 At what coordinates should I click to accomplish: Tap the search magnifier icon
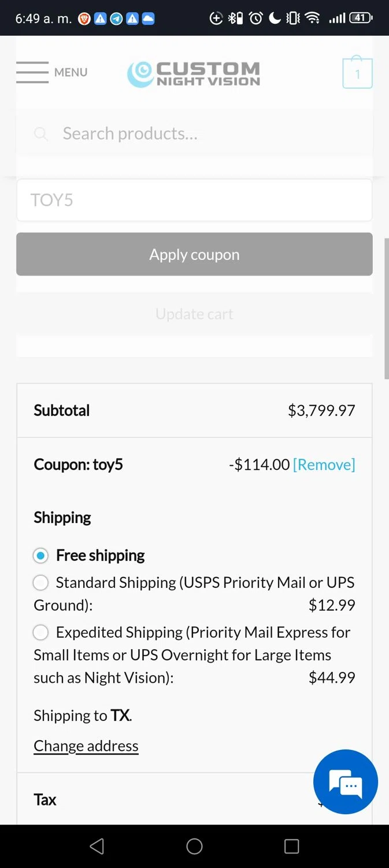pyautogui.click(x=40, y=134)
